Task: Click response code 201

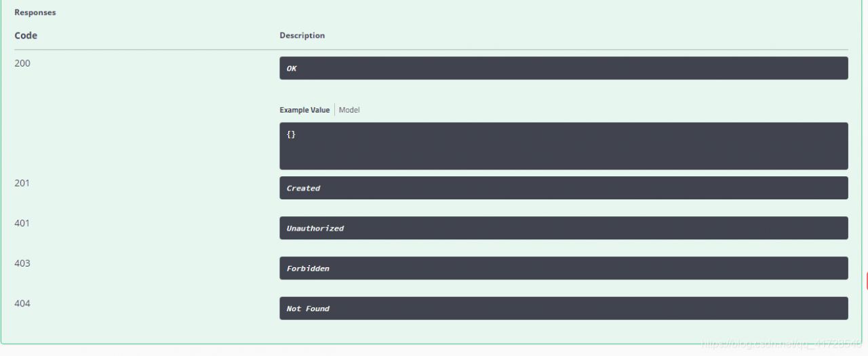Action: click(22, 183)
